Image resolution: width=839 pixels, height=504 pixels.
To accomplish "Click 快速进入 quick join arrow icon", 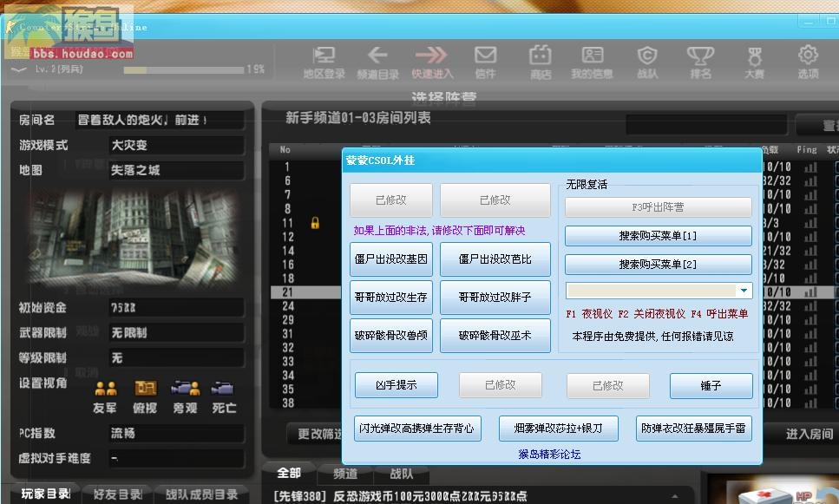I will [x=431, y=56].
